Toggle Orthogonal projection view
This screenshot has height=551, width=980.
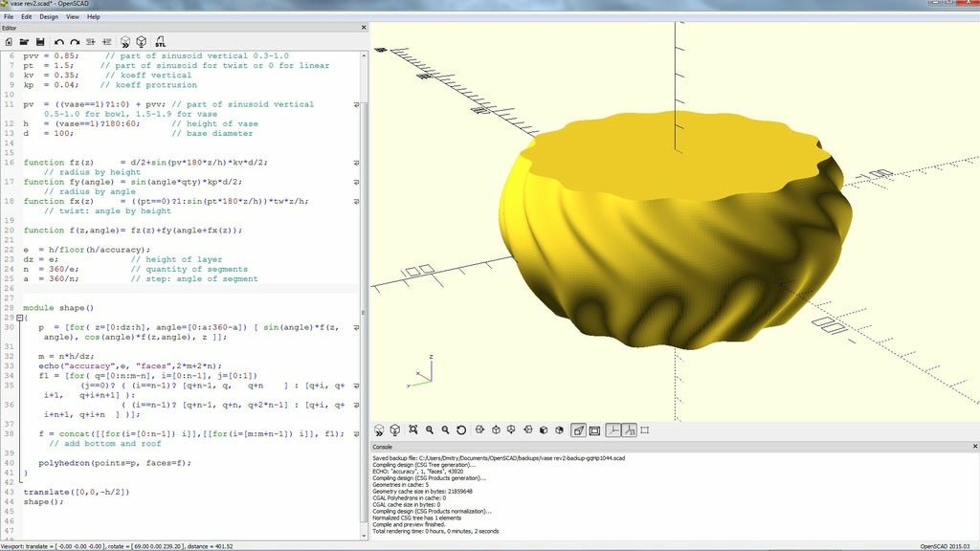pos(594,430)
